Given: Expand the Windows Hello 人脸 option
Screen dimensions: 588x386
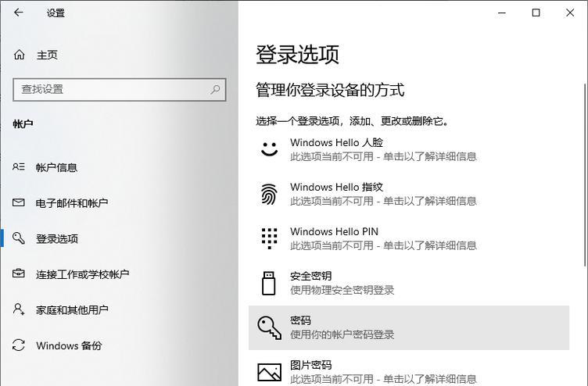Looking at the screenshot, I should 409,149.
